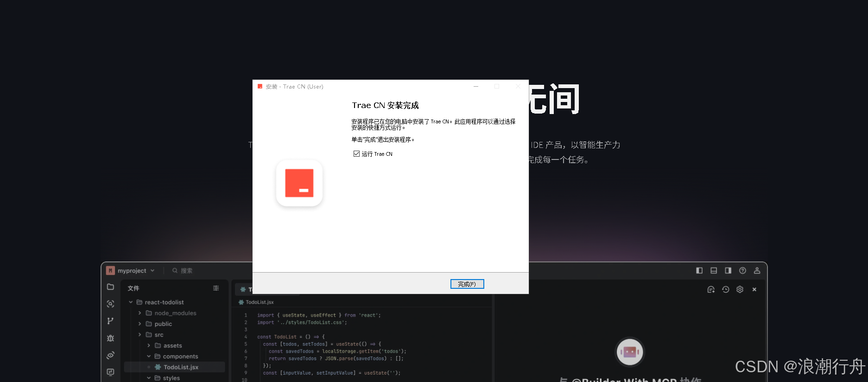
Task: Minimize the Trae CN installer window
Action: pos(475,87)
